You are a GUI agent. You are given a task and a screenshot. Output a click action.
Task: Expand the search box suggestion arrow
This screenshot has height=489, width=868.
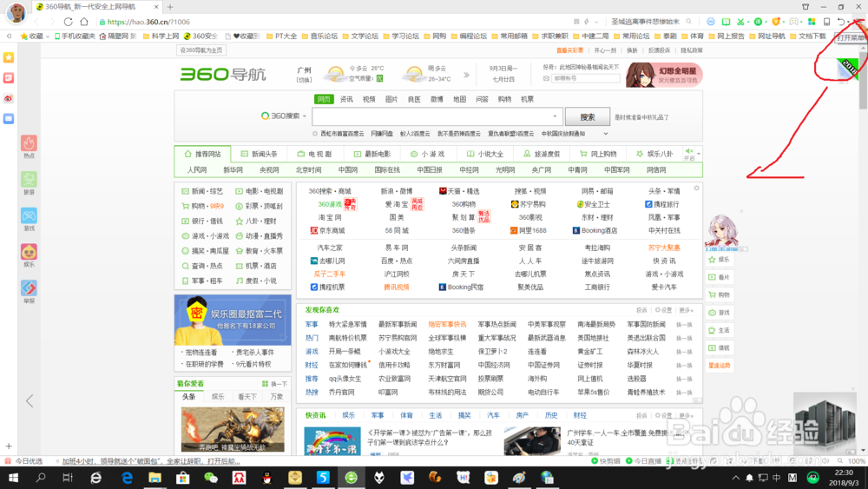(555, 116)
